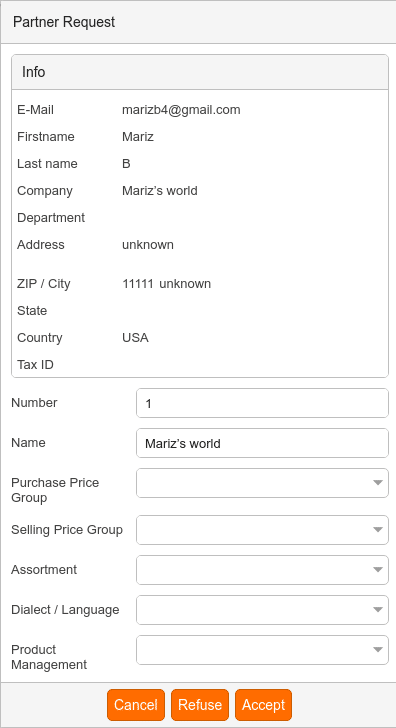The image size is (396, 728).
Task: Select the Info panel header
Action: (200, 72)
